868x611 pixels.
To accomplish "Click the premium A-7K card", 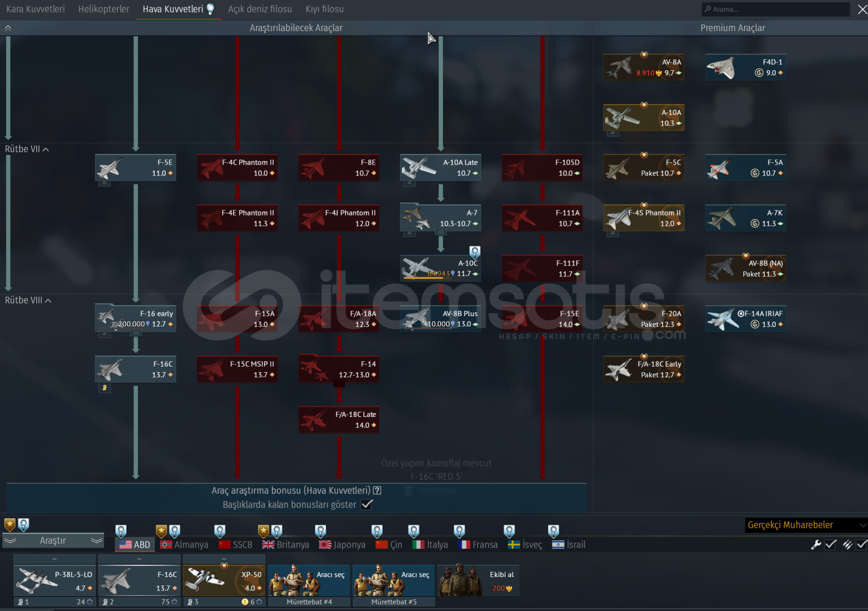I will (x=746, y=218).
